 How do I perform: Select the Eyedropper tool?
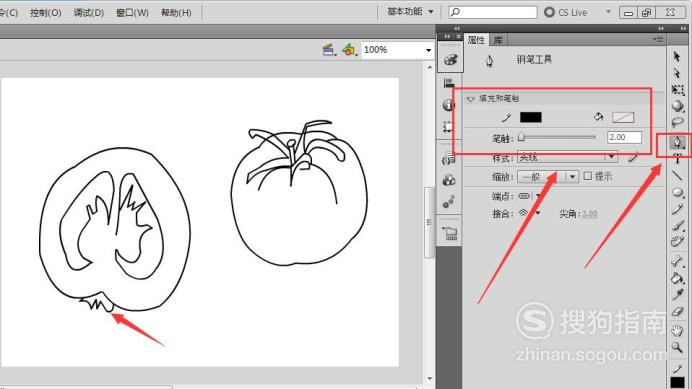677,295
